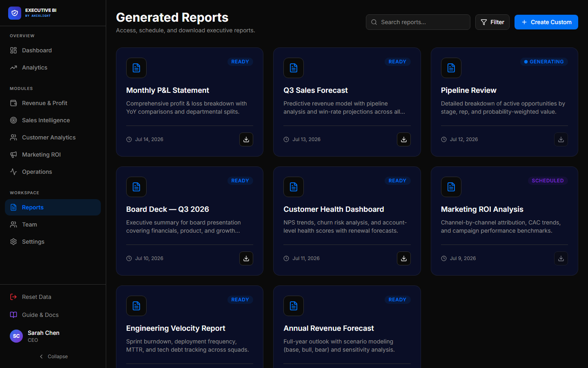Open Operations module
Viewport: 588px width, 368px height.
53,172
